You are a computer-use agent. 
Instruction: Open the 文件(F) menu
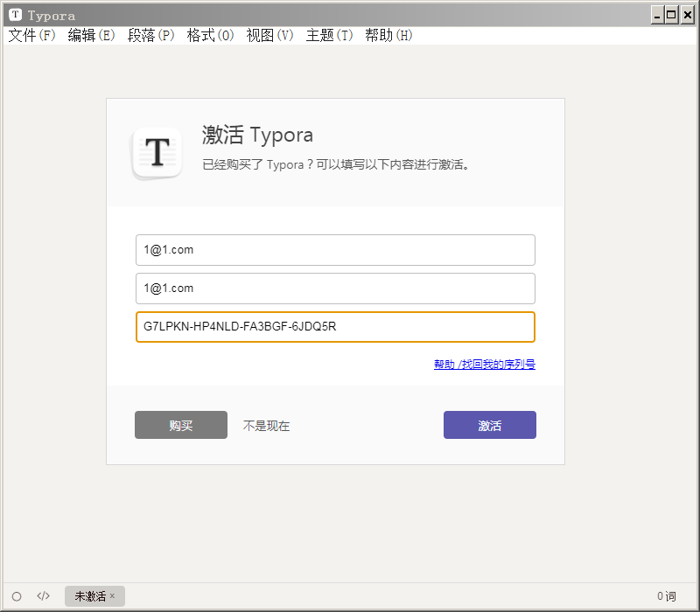31,35
